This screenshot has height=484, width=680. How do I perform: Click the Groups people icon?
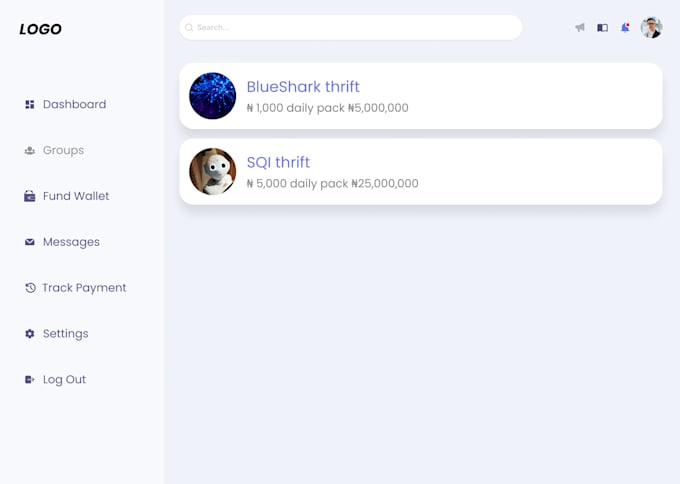pos(29,150)
